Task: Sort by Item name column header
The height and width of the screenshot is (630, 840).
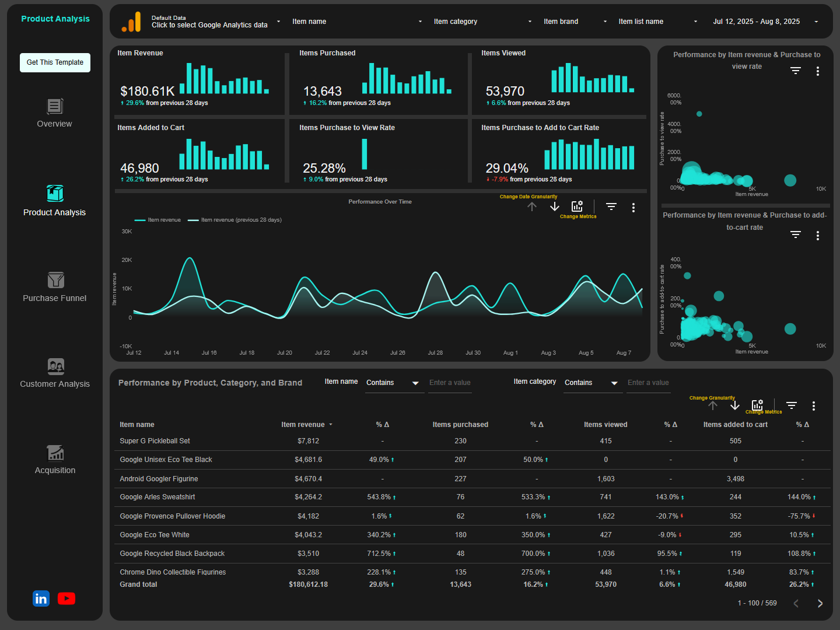Action: pos(137,425)
